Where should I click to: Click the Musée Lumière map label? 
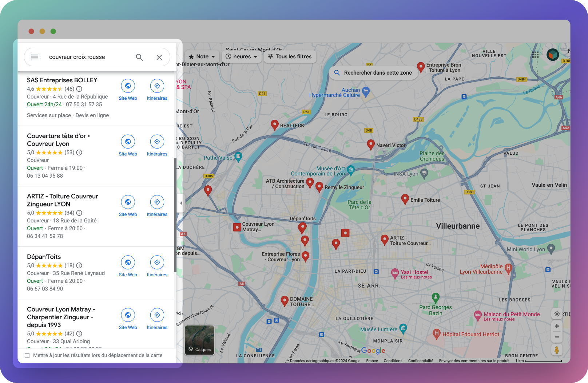coord(379,329)
